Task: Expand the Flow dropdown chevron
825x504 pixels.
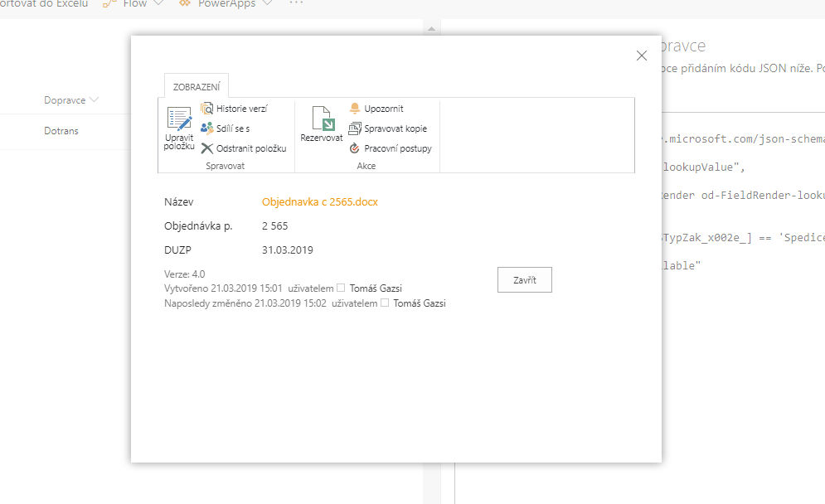Action: coord(158,3)
